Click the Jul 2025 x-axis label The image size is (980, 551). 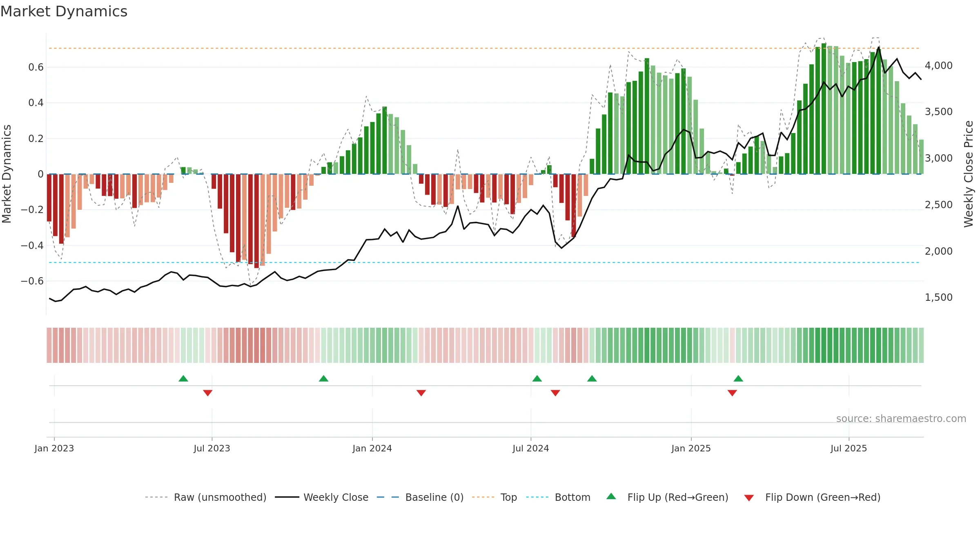[849, 448]
